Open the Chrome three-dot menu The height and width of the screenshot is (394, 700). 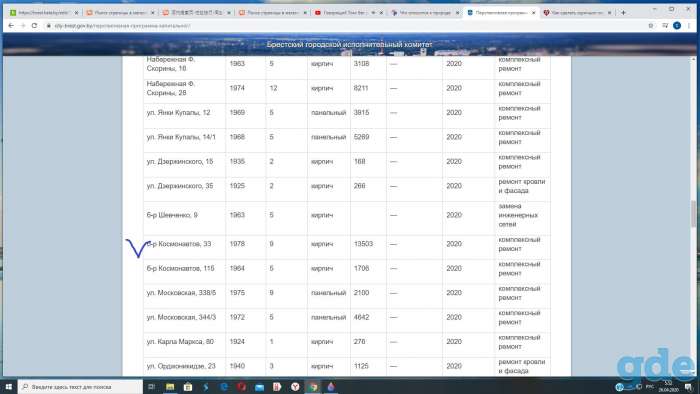(689, 26)
